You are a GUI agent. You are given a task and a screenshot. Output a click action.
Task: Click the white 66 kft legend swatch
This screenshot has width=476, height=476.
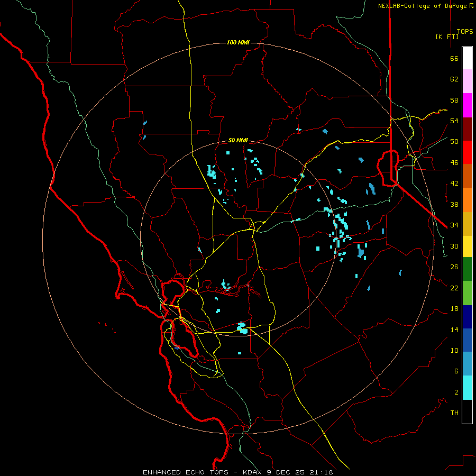tap(467, 58)
